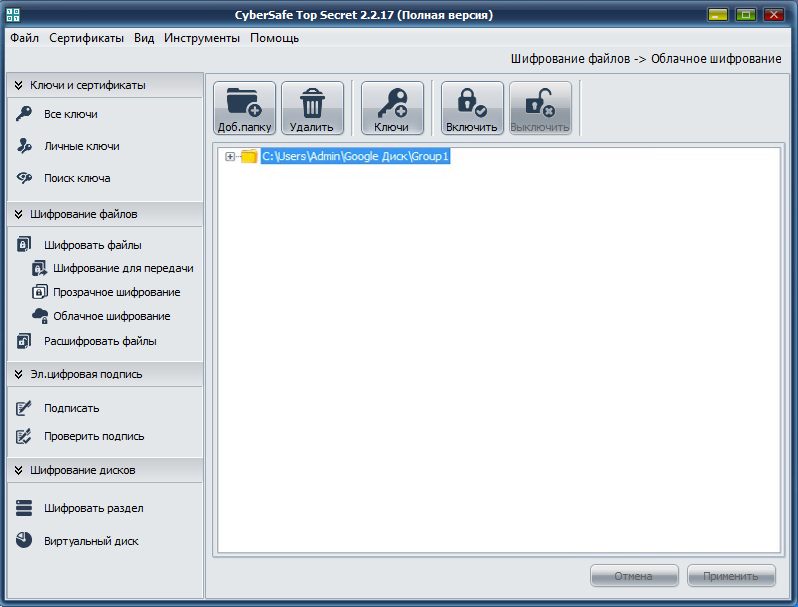Open the Инструменты menu

[x=202, y=38]
